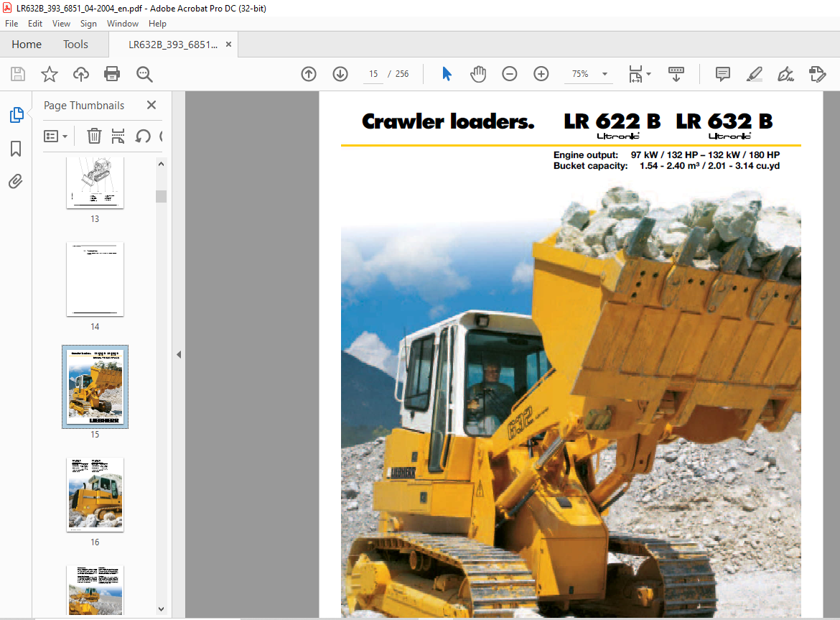Click the 'Bucket capacity:' line
840x620 pixels.
(666, 166)
